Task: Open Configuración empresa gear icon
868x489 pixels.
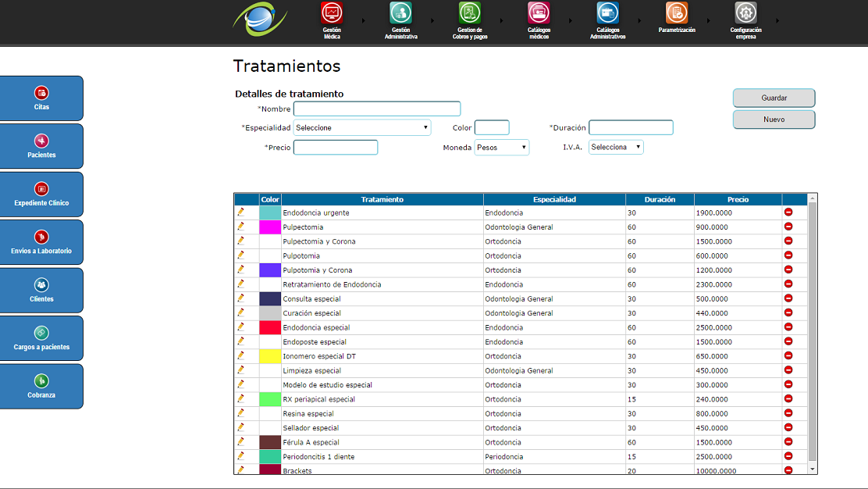Action: pyautogui.click(x=745, y=13)
